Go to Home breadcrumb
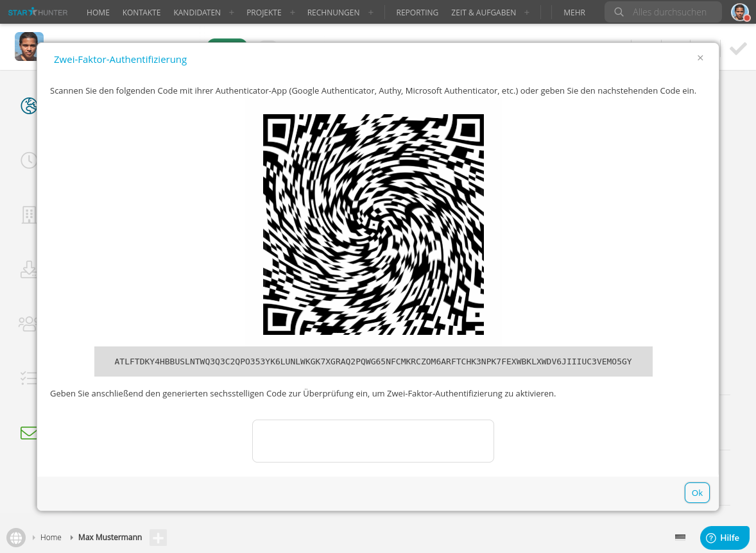 coord(51,537)
